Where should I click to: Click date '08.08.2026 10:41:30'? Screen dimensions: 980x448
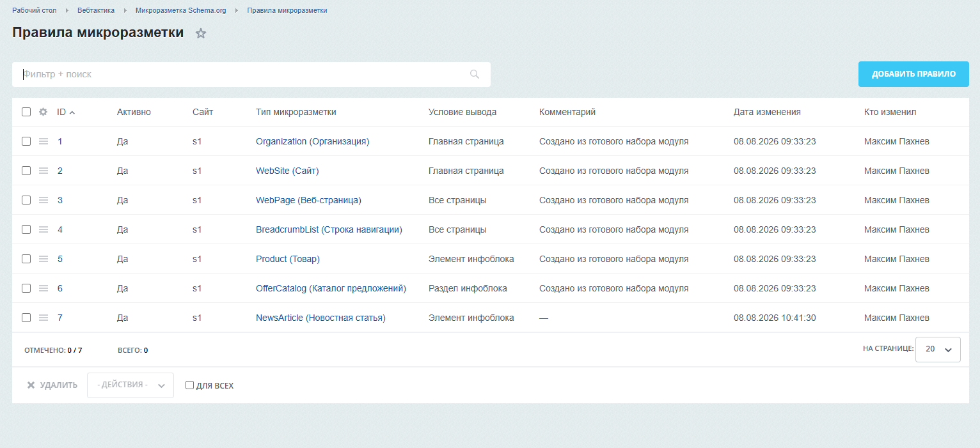click(x=775, y=318)
